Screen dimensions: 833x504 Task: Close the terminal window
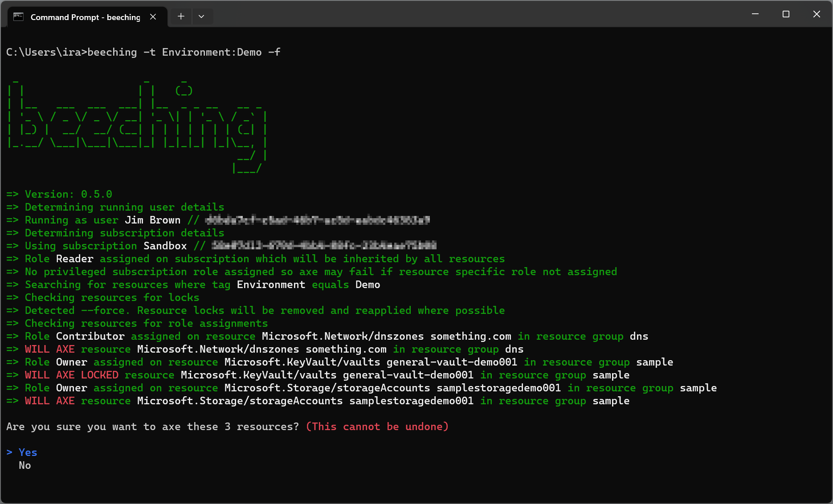pyautogui.click(x=816, y=14)
